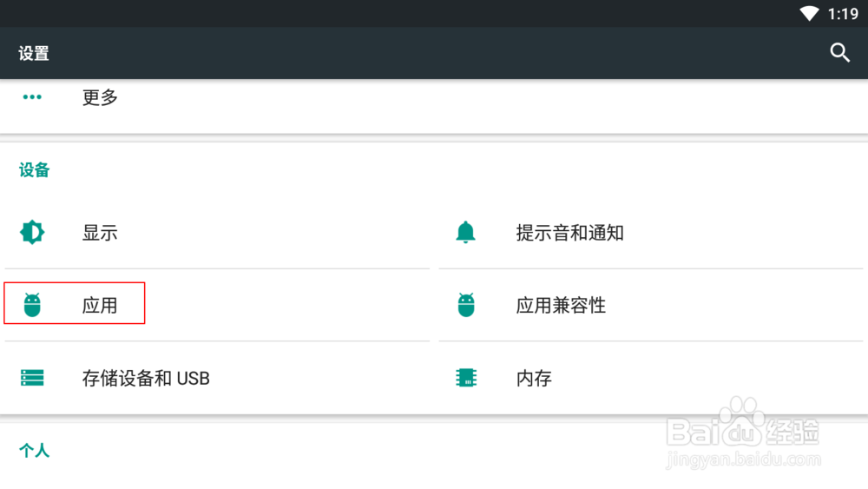
Task: Click the storage bars icon
Action: (x=32, y=378)
